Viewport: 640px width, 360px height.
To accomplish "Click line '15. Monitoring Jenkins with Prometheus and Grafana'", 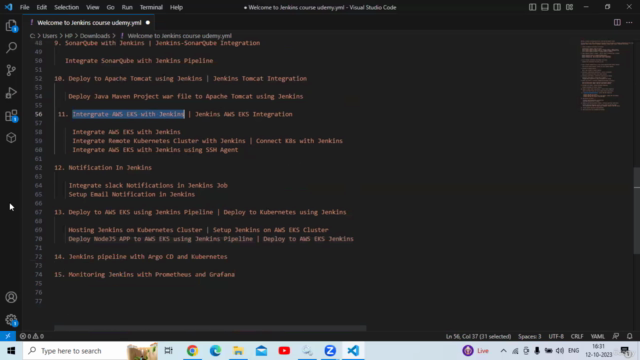I will point(144,275).
